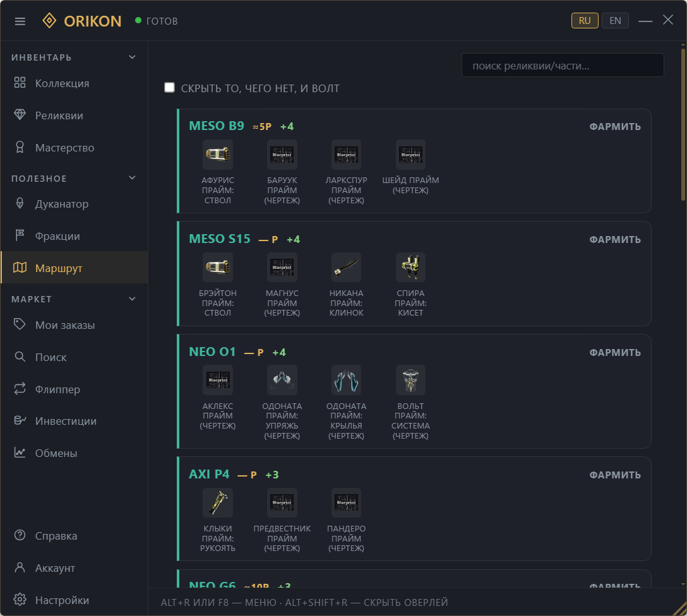Open the Флиппер menu item
Viewport: 687px width, 616px height.
click(x=74, y=389)
